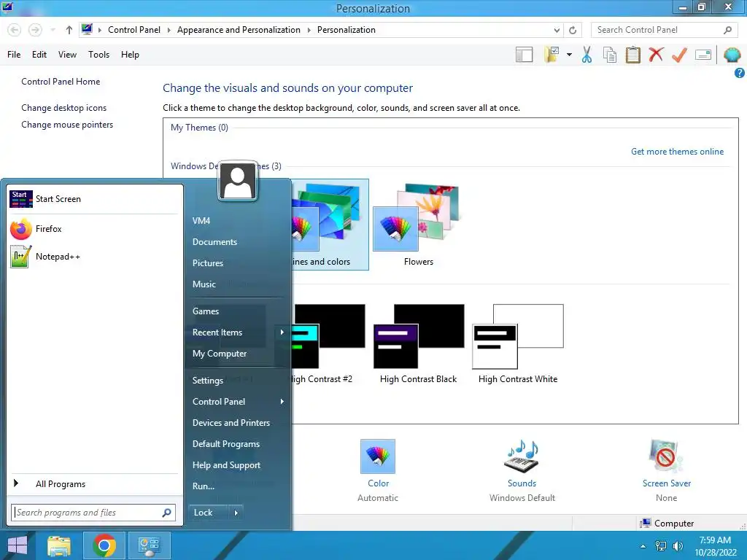Open the folder options dropdown arrow

pos(569,55)
